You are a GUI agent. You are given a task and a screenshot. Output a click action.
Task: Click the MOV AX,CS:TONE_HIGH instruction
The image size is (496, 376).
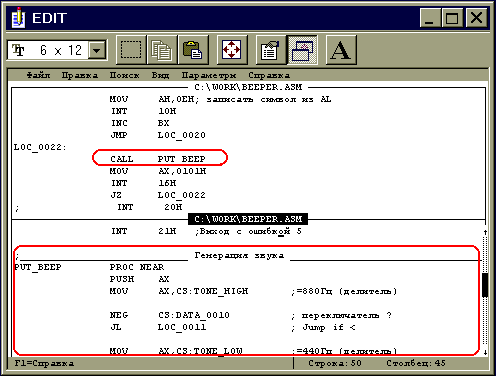point(179,291)
